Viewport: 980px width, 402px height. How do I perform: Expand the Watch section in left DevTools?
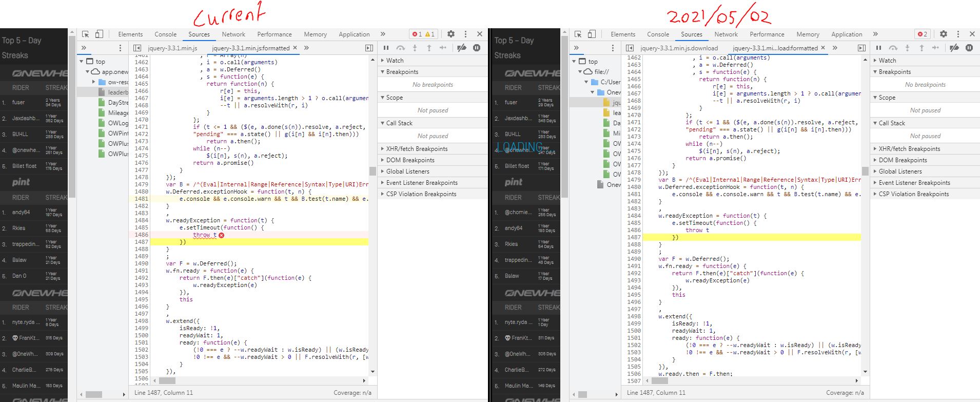[x=395, y=61]
